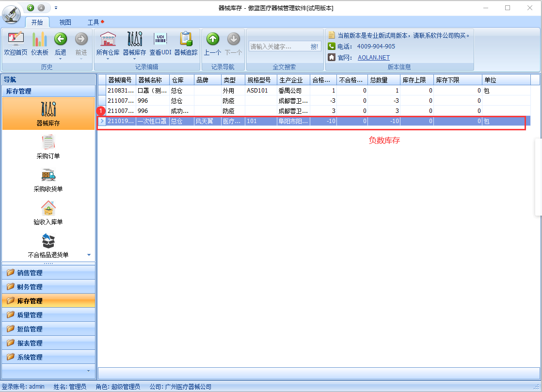Select the 一次性口罩 row

pos(314,121)
